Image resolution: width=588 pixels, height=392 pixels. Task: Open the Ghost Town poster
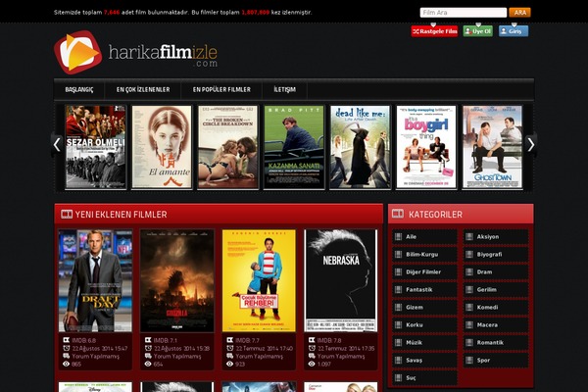point(492,147)
